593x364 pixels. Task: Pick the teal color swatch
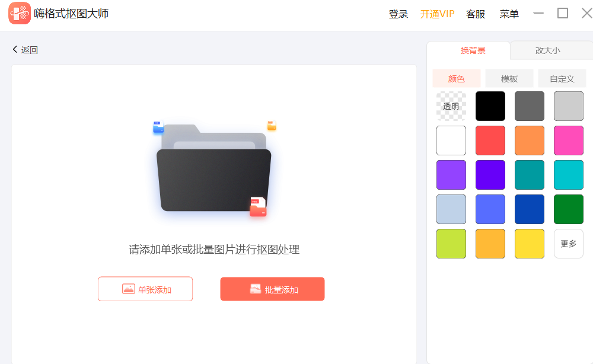[x=530, y=175]
